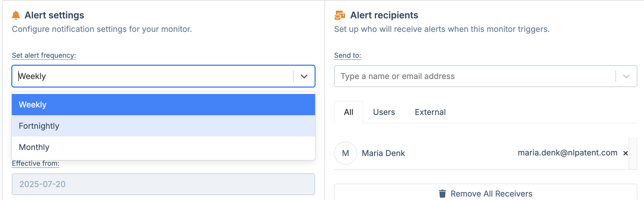The height and width of the screenshot is (200, 644).
Task: Click the recipients list scrollbar
Action: [633, 153]
